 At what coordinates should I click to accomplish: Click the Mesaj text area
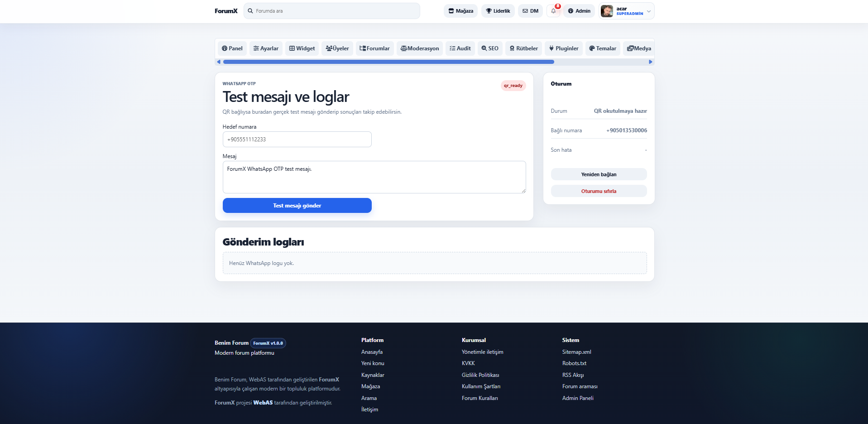(x=374, y=177)
